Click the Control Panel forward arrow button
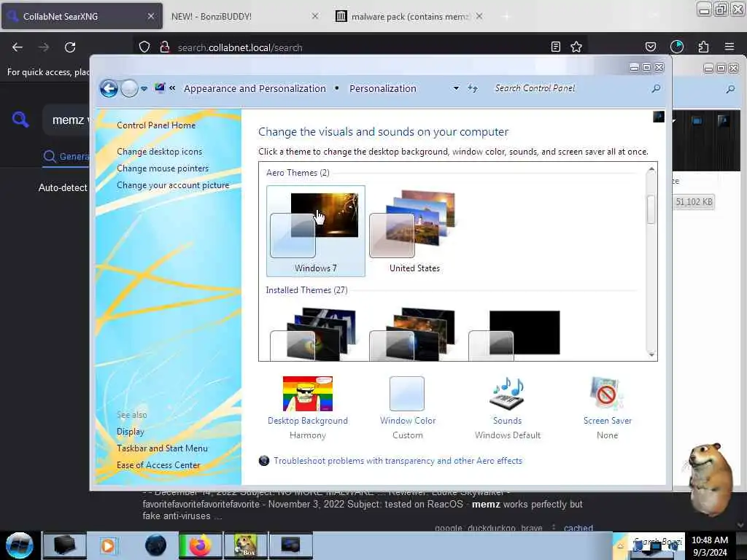The height and width of the screenshot is (560, 747). coord(129,88)
